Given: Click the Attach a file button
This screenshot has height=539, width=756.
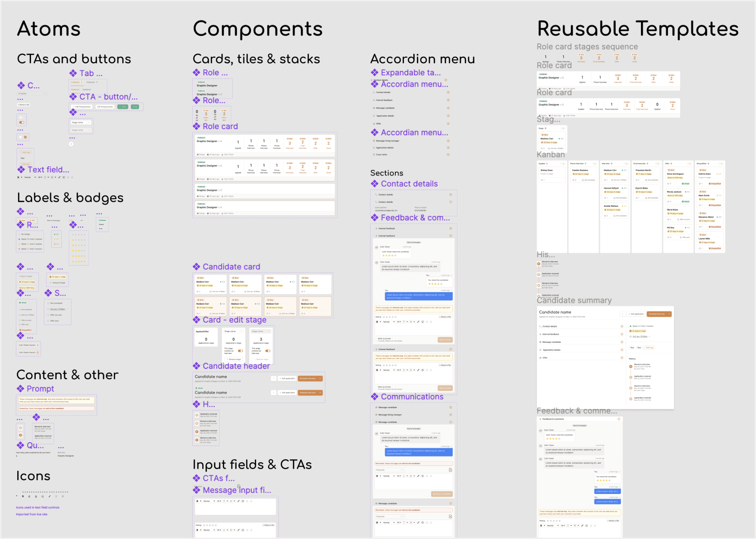Looking at the screenshot, I should pos(23,105).
